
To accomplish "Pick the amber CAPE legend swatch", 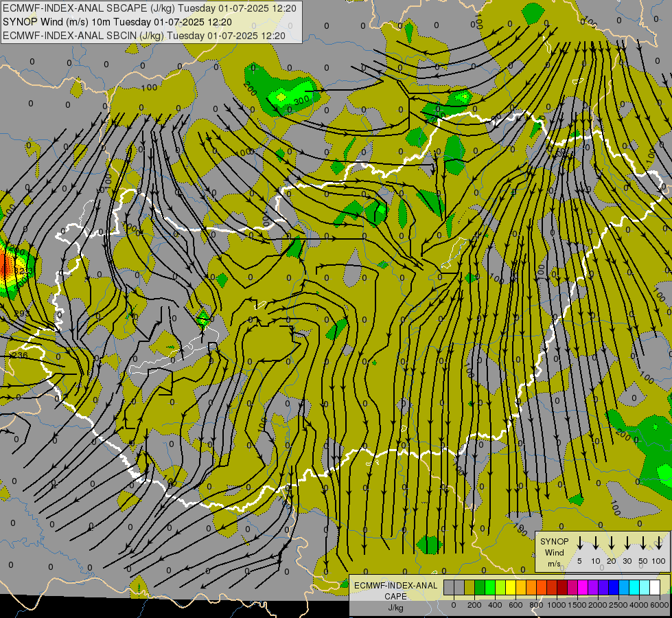I will 521,587.
